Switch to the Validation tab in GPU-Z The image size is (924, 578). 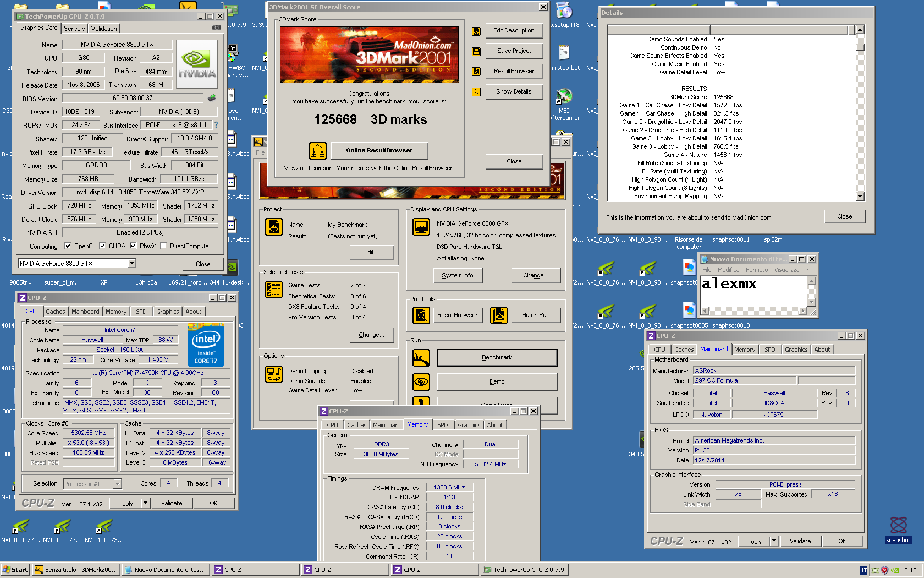pos(104,29)
